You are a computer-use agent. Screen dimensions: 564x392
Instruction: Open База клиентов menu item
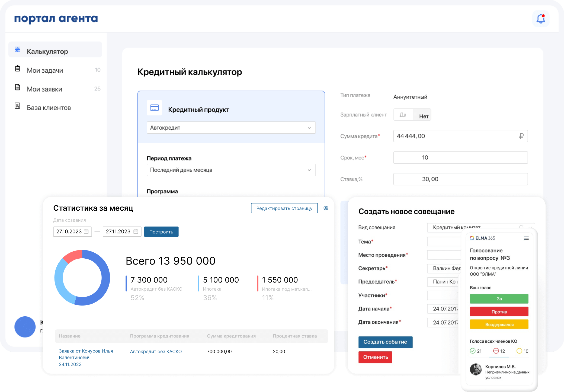click(x=49, y=108)
